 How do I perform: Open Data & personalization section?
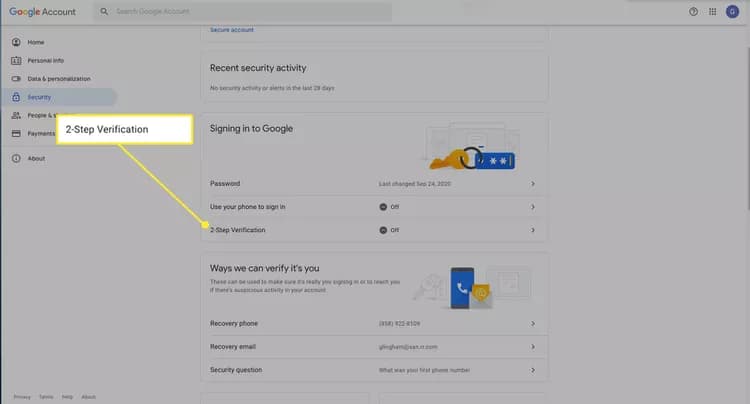pyautogui.click(x=59, y=78)
